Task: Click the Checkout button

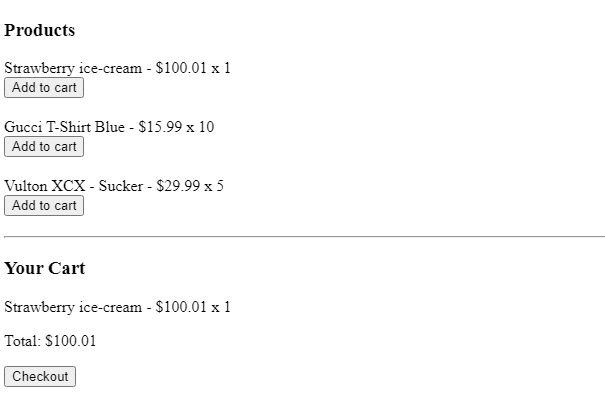Action: (40, 376)
